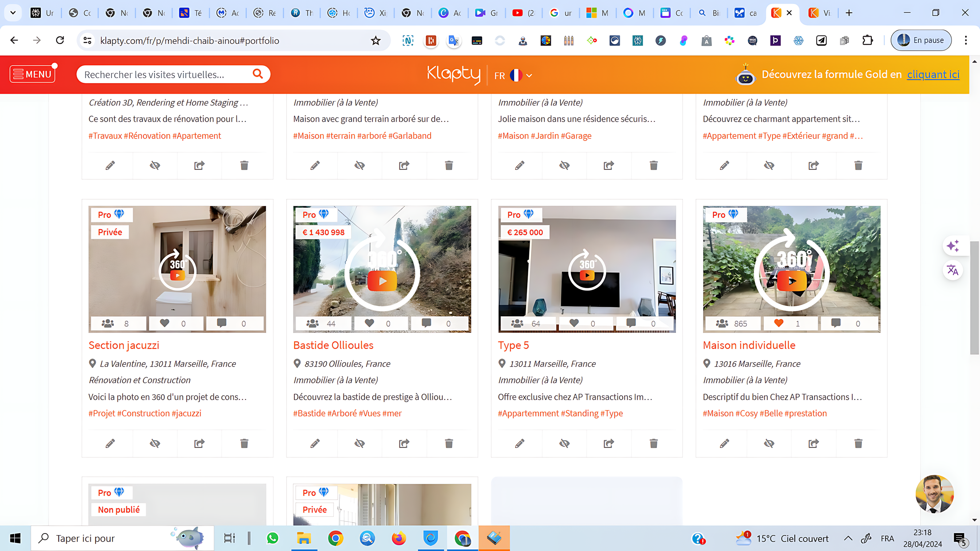Open the Chrome extensions puzzle menu

point(867,40)
